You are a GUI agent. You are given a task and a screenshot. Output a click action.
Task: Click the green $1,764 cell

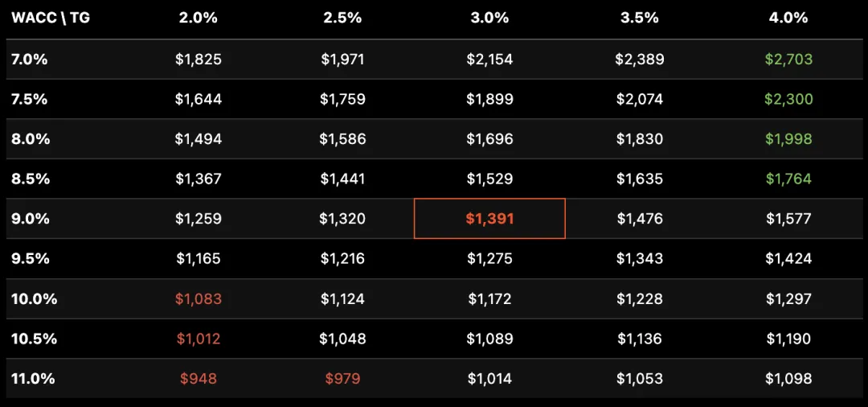click(x=788, y=179)
